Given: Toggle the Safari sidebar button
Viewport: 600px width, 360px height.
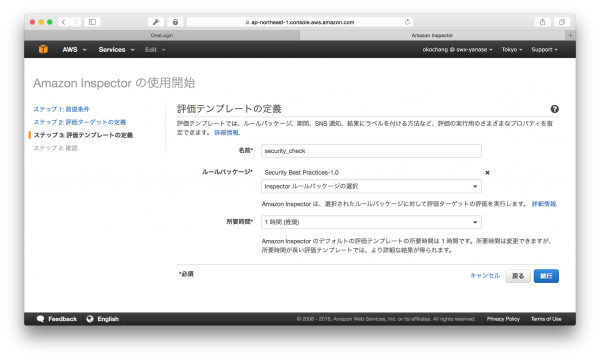Looking at the screenshot, I should [x=92, y=22].
